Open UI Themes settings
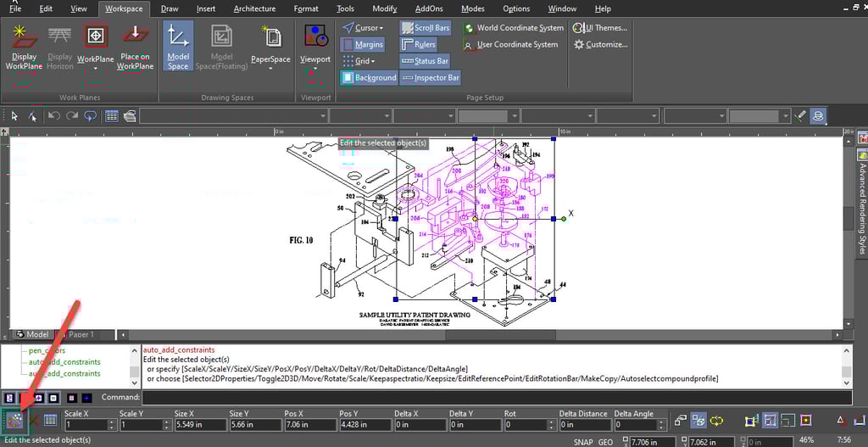Screen dimensions: 868x447 pyautogui.click(x=599, y=28)
